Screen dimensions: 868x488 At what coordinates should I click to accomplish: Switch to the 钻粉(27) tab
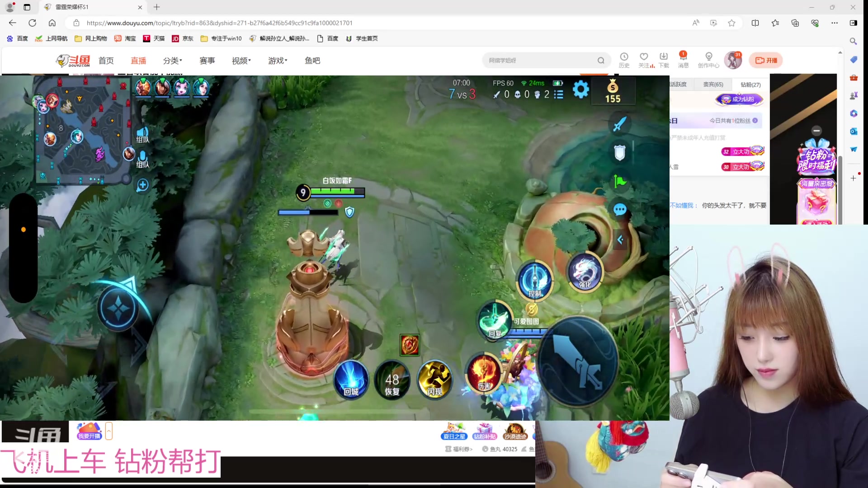coord(750,84)
